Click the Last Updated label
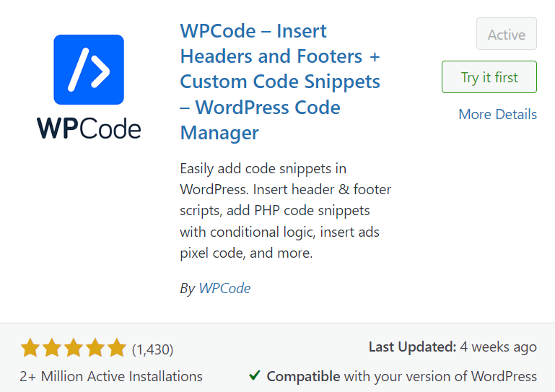The height and width of the screenshot is (392, 555). pos(412,347)
